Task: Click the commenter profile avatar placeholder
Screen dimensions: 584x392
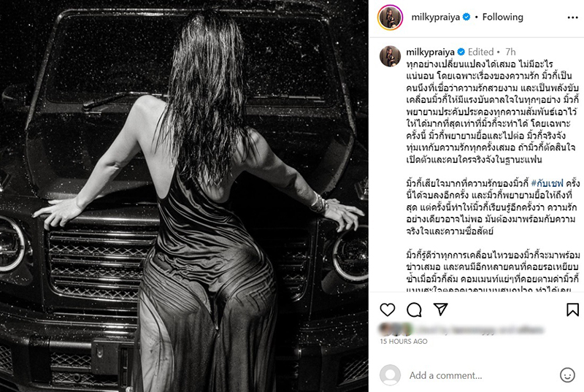Action: (x=390, y=375)
